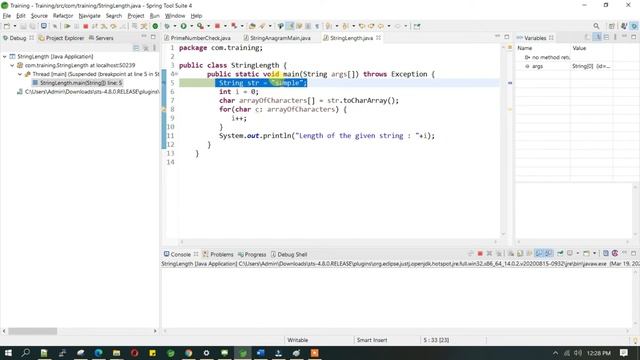Viewport: 640px width, 360px height.
Task: Click Remove Launch icon in Console toolbar
Action: [489, 253]
